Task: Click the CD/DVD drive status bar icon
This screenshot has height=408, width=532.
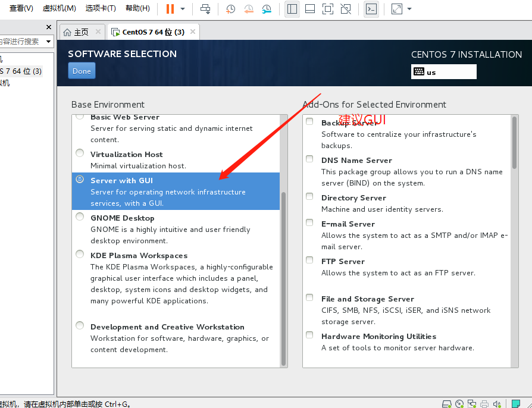Action: click(x=459, y=404)
